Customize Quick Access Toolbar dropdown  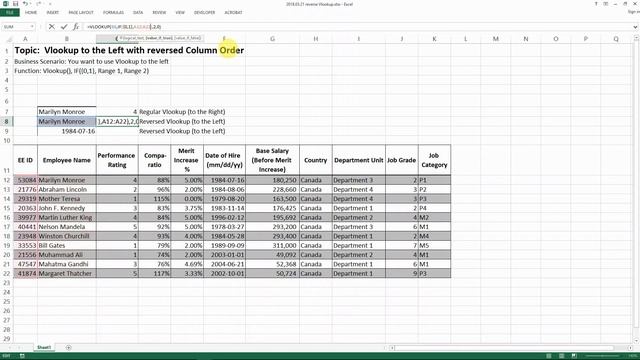click(x=50, y=4)
